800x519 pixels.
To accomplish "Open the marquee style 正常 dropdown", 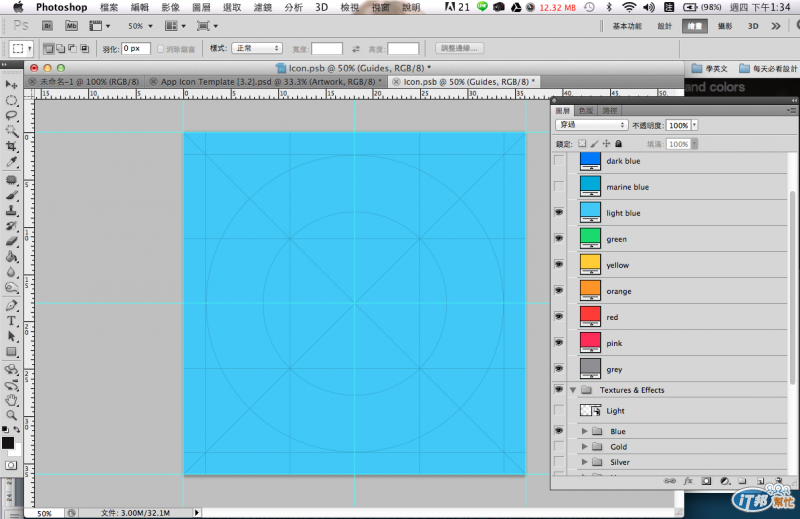I will [x=257, y=48].
